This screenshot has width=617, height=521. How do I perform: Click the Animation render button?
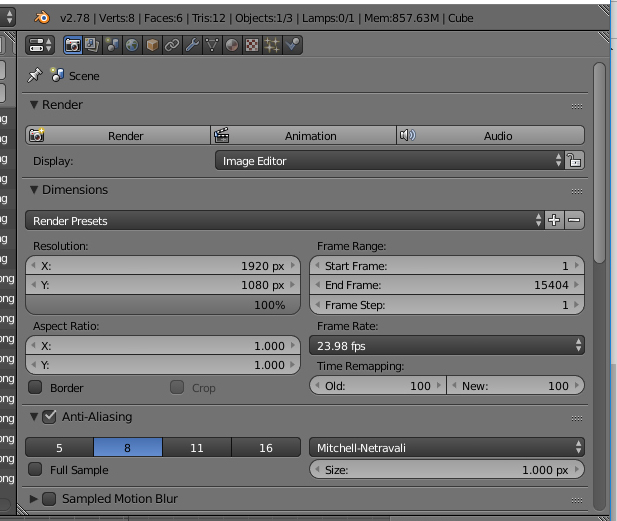pyautogui.click(x=303, y=135)
